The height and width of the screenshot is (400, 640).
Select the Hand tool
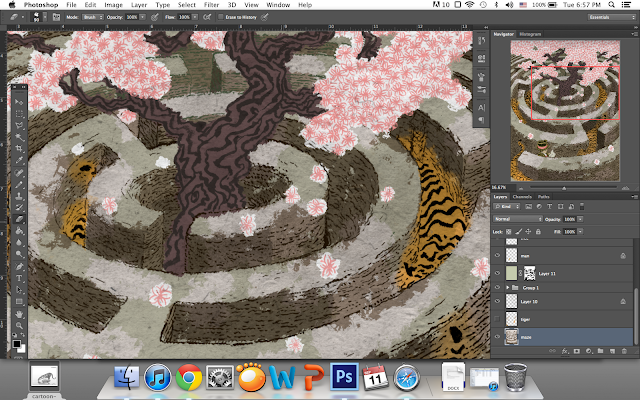click(x=19, y=314)
